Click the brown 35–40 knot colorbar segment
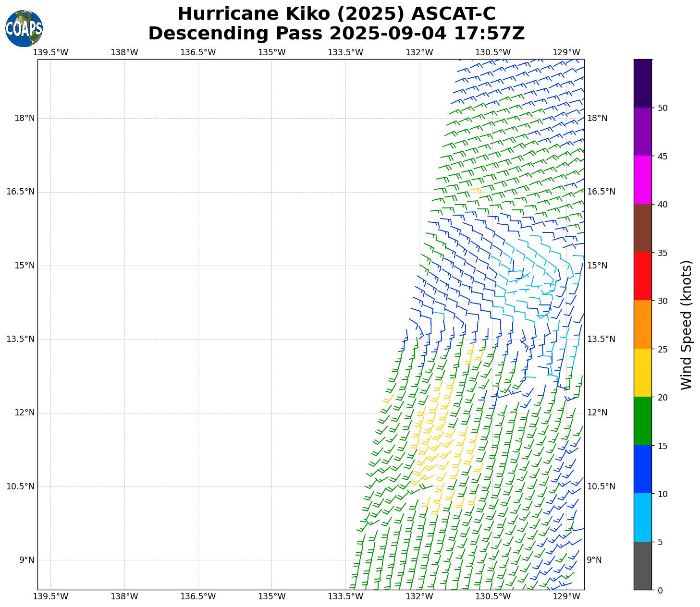700x607 pixels. (642, 228)
